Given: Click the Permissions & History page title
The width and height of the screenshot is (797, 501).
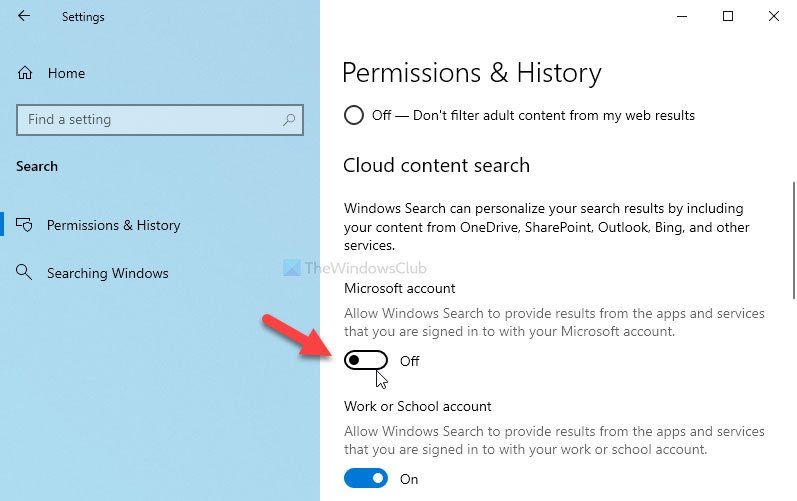Looking at the screenshot, I should pos(472,73).
